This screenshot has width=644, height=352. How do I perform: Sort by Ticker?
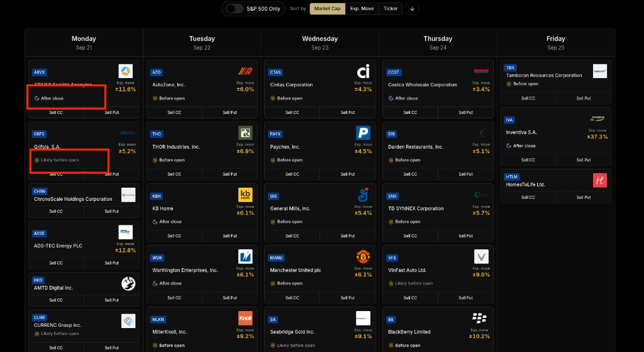click(x=390, y=9)
